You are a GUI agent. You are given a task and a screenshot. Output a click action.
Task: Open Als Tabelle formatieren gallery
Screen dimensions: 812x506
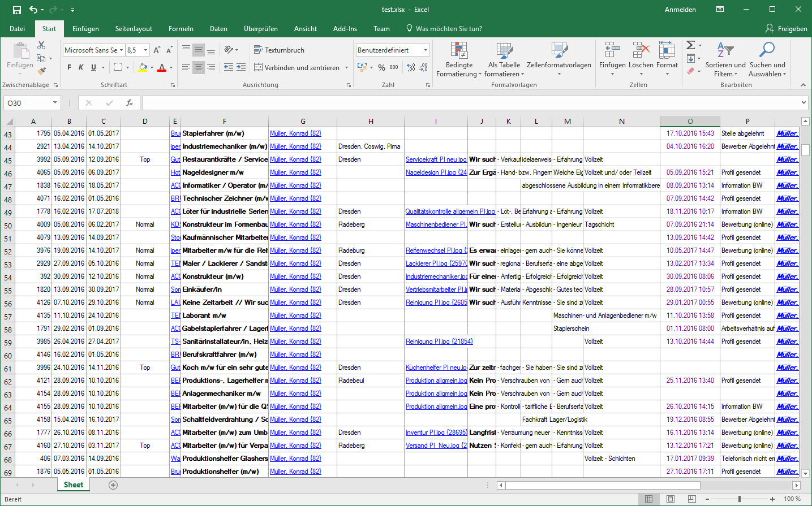(x=504, y=59)
